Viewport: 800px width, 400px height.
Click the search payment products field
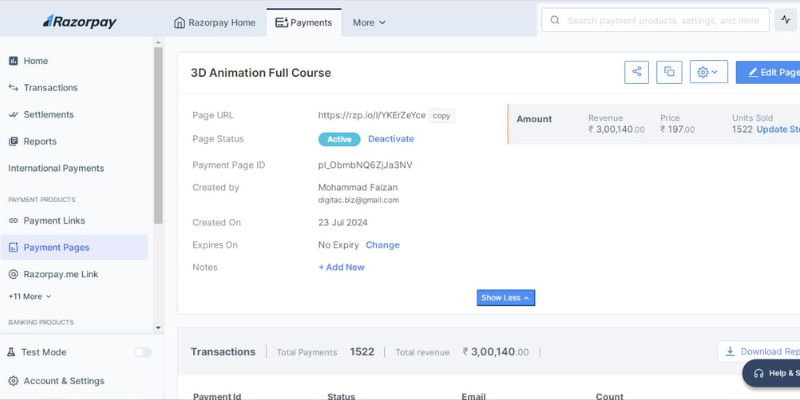(660, 20)
